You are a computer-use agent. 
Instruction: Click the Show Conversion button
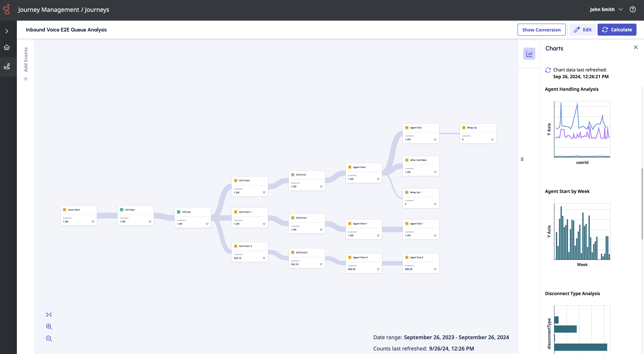point(541,30)
